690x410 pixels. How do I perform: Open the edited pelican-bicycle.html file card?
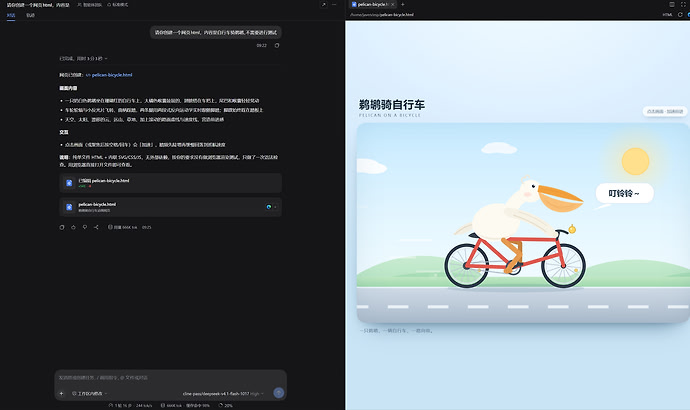pos(170,183)
